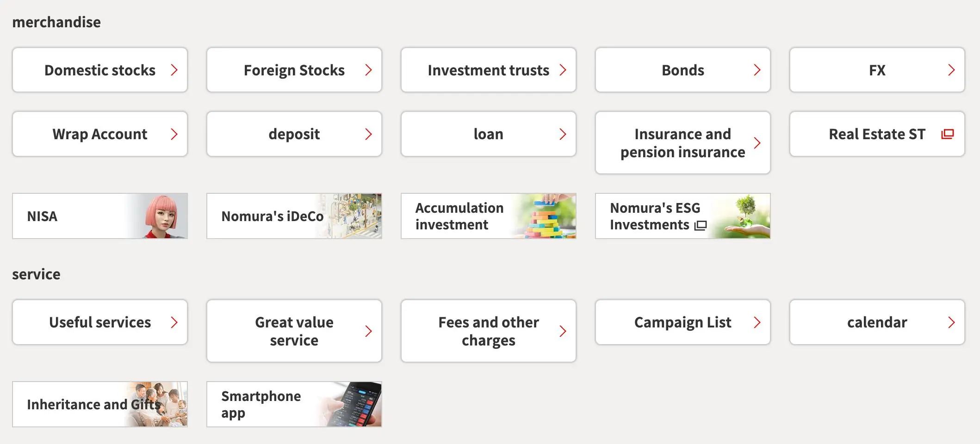
Task: Open the NISA banner with pink-haired character
Action: pos(100,216)
